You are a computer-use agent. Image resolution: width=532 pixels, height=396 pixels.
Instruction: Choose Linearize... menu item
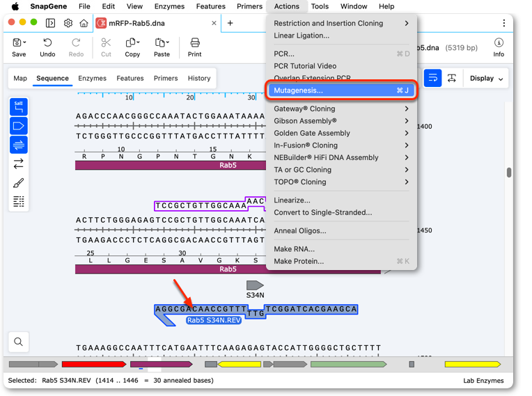click(x=341, y=200)
